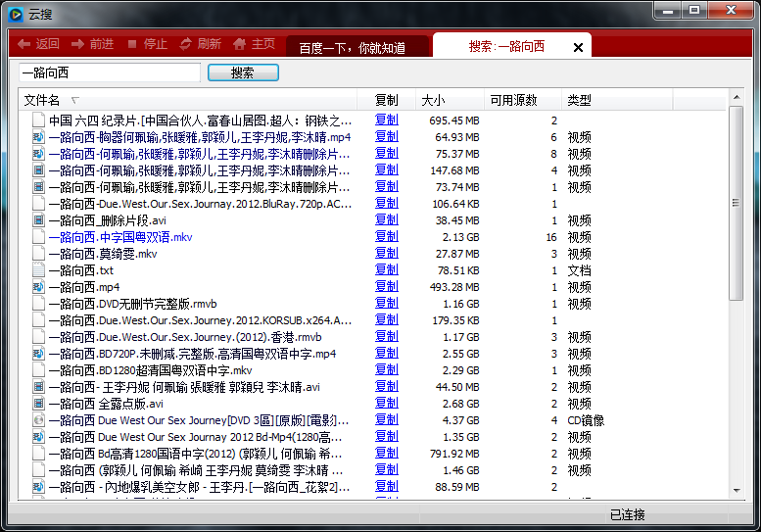Click the 复制 link for 一路向西.txt
The width and height of the screenshot is (761, 532).
click(x=386, y=270)
